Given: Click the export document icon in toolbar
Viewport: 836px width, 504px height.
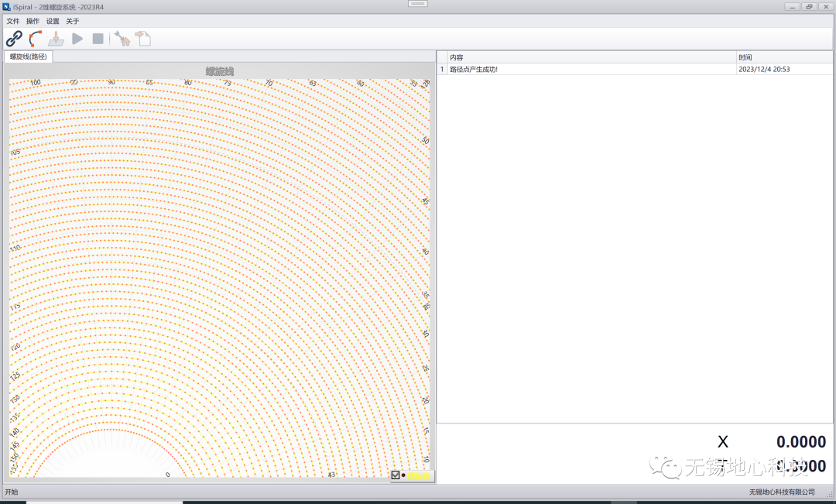Looking at the screenshot, I should click(x=143, y=39).
